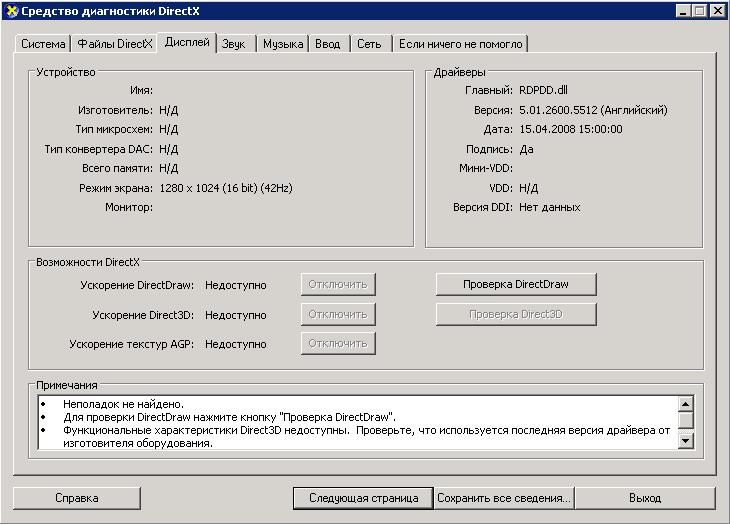
Task: Click Недоступно next to Ускорение Direct3D
Action: pos(236,316)
